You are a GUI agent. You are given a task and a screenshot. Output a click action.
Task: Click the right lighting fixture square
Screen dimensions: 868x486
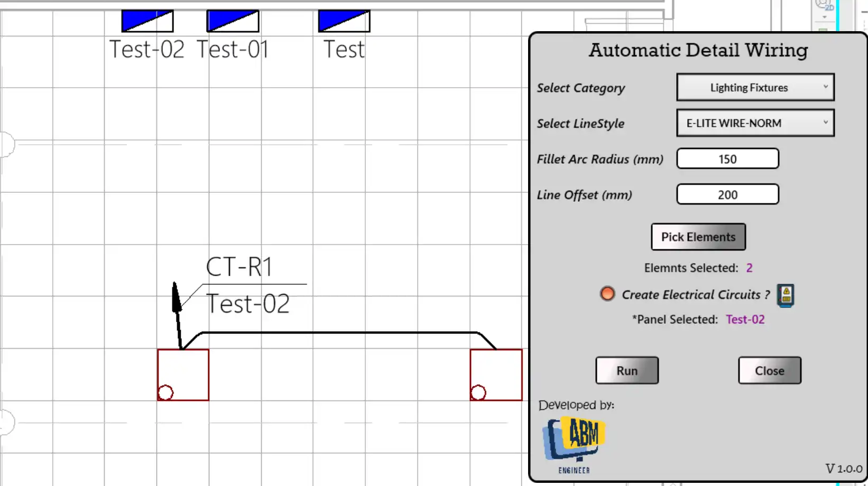pos(496,375)
